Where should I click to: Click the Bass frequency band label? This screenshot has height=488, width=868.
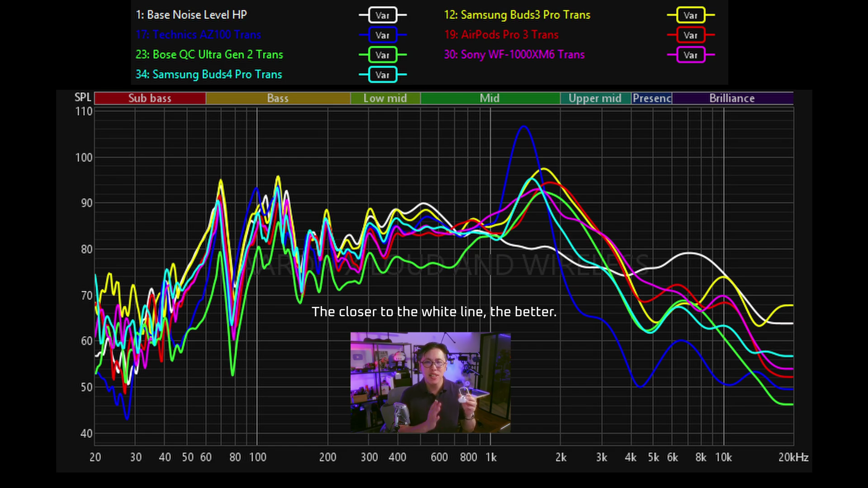(278, 98)
